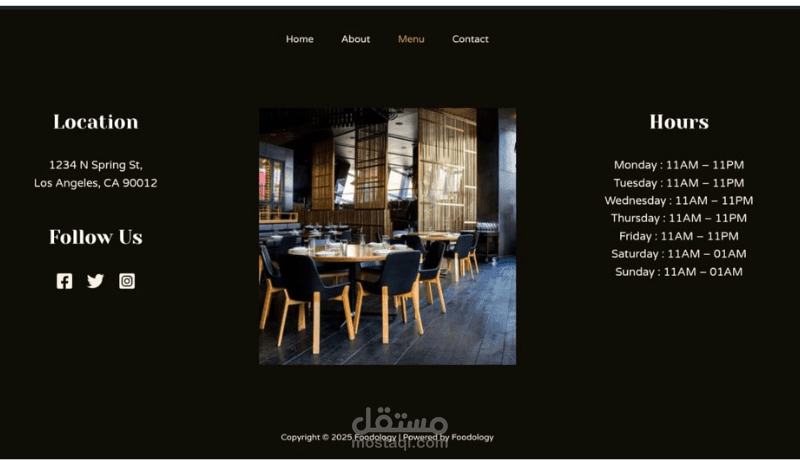The width and height of the screenshot is (800, 460).
Task: Open the Contact nav link
Action: pyautogui.click(x=470, y=39)
